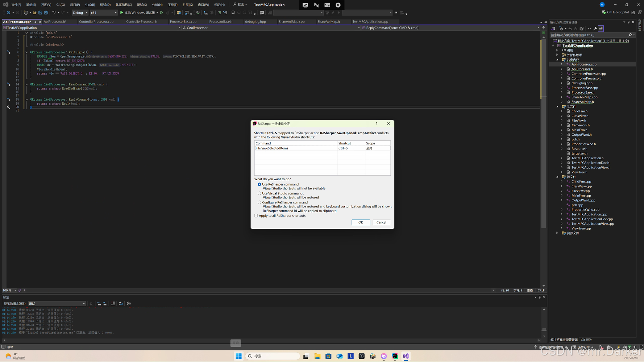This screenshot has height=362, width=644.
Task: Click the Clear All icon in Output panel
Action: tap(113, 303)
